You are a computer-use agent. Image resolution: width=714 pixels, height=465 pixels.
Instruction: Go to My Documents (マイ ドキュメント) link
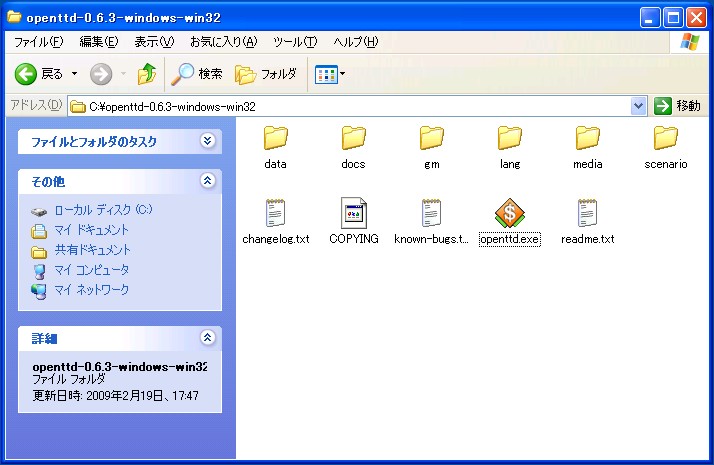click(x=92, y=230)
